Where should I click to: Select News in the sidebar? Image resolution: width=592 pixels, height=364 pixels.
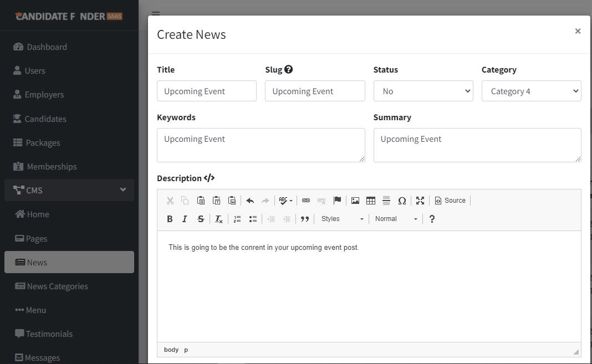pyautogui.click(x=69, y=262)
